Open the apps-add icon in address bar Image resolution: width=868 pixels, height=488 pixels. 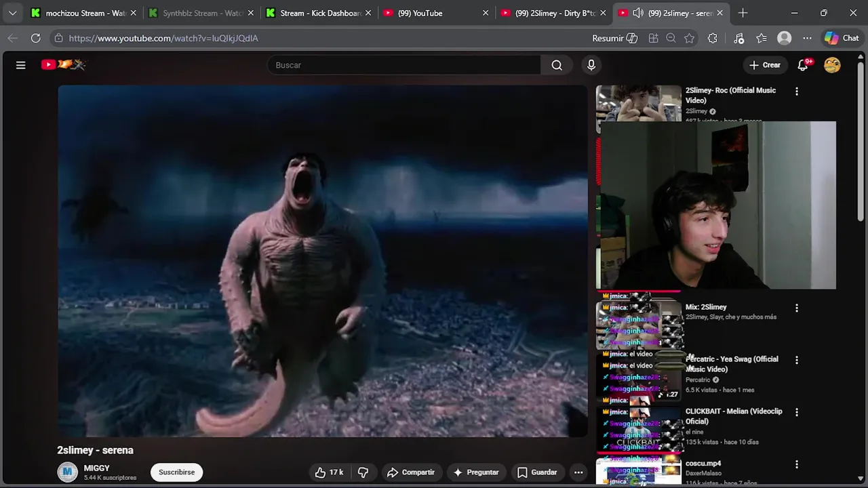(653, 38)
